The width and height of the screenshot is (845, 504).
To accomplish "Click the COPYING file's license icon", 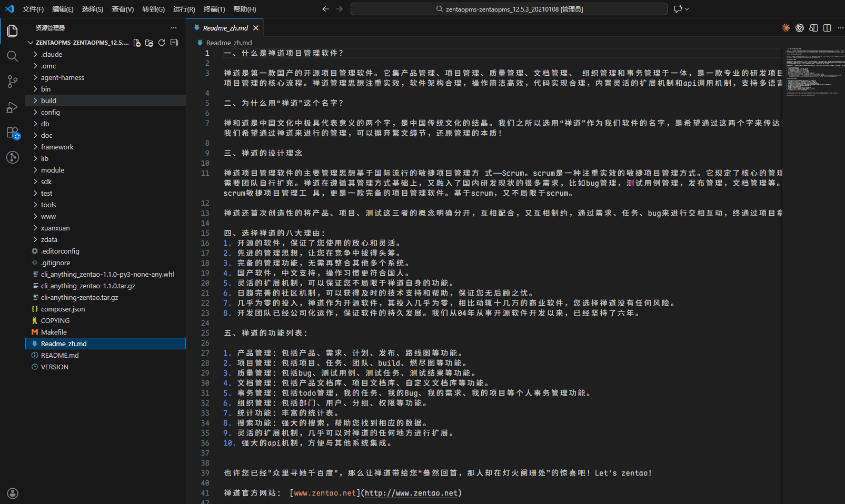I will pos(35,320).
